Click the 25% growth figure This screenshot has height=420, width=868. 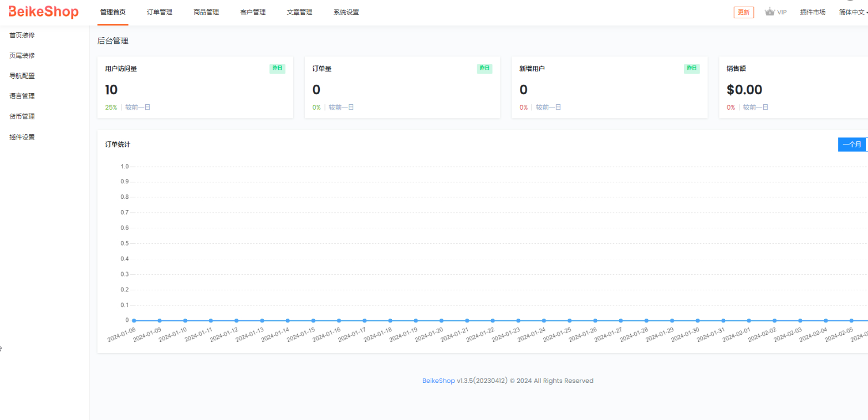pos(111,107)
